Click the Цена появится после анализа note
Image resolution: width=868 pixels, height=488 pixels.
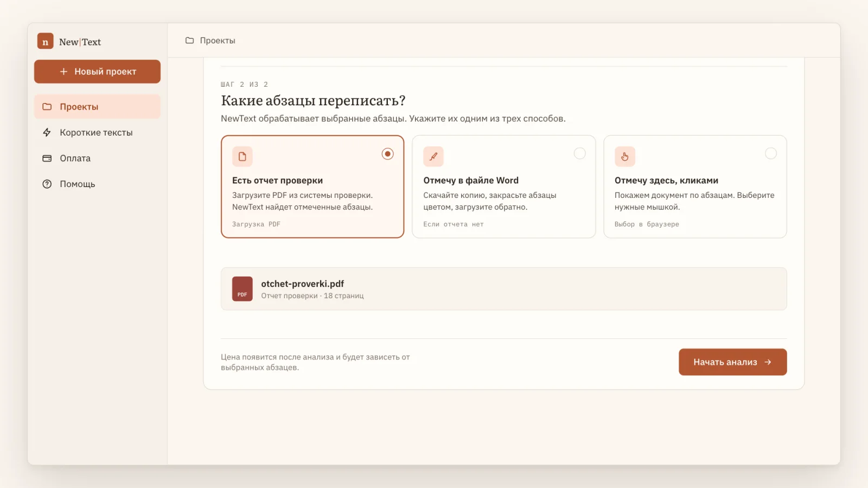315,362
